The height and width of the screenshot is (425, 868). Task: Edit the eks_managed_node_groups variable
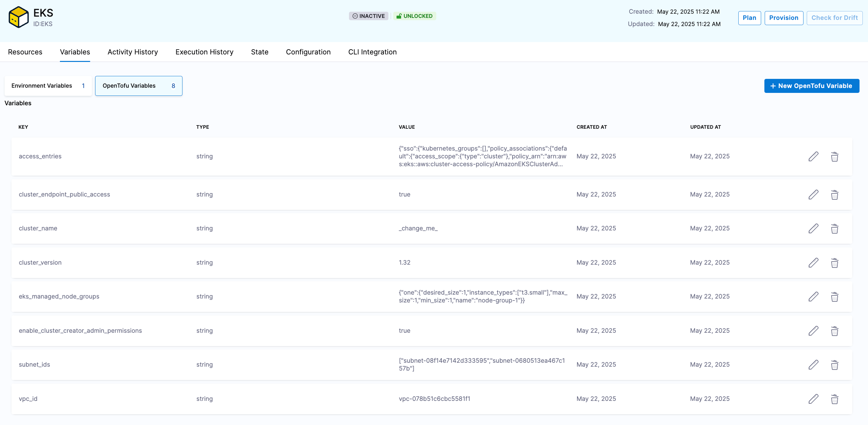(813, 297)
